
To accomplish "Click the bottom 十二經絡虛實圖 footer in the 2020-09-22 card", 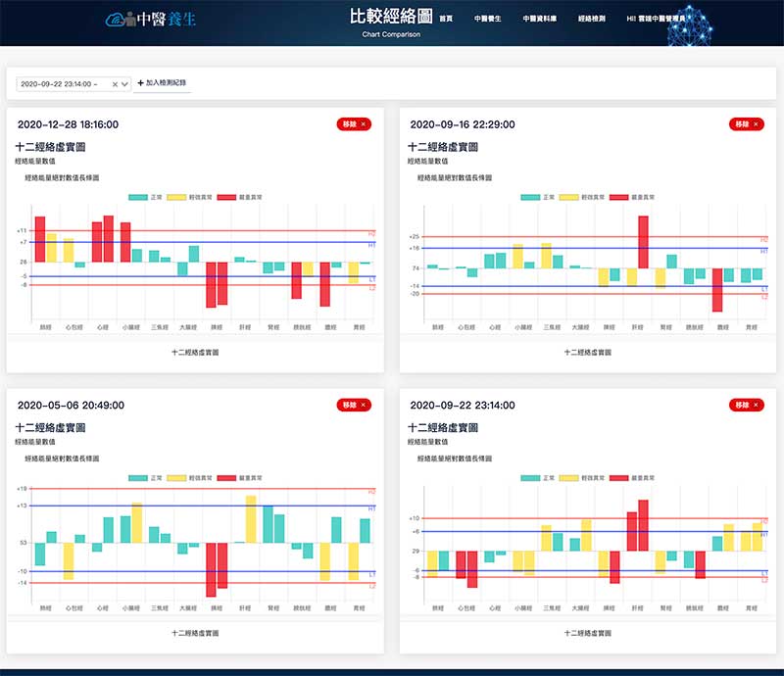I will coord(587,633).
